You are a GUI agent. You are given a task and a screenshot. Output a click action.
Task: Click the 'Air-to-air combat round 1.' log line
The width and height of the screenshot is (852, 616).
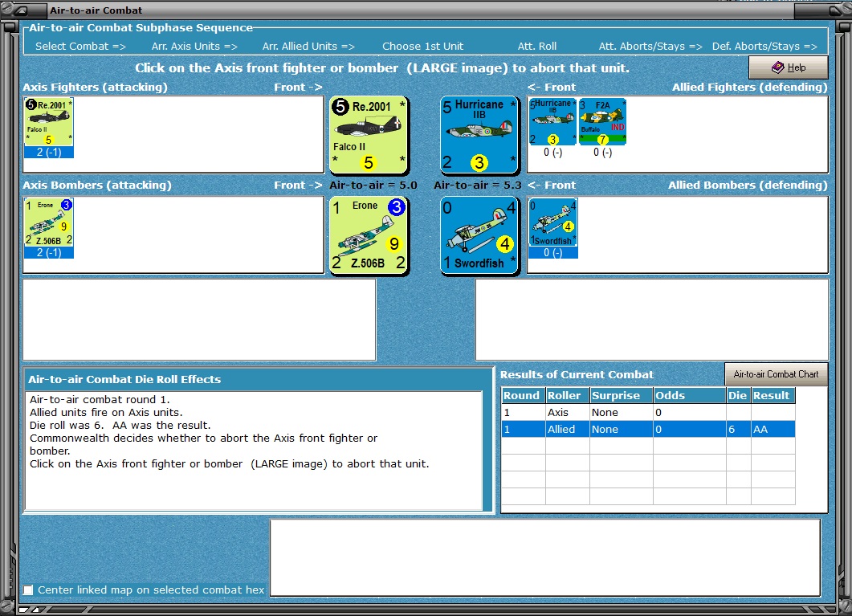[x=100, y=399]
